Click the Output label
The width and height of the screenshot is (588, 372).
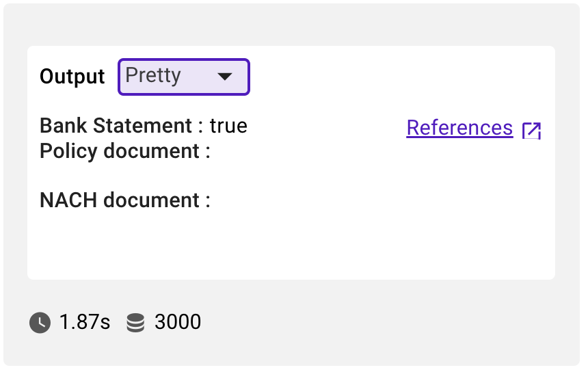pyautogui.click(x=72, y=77)
